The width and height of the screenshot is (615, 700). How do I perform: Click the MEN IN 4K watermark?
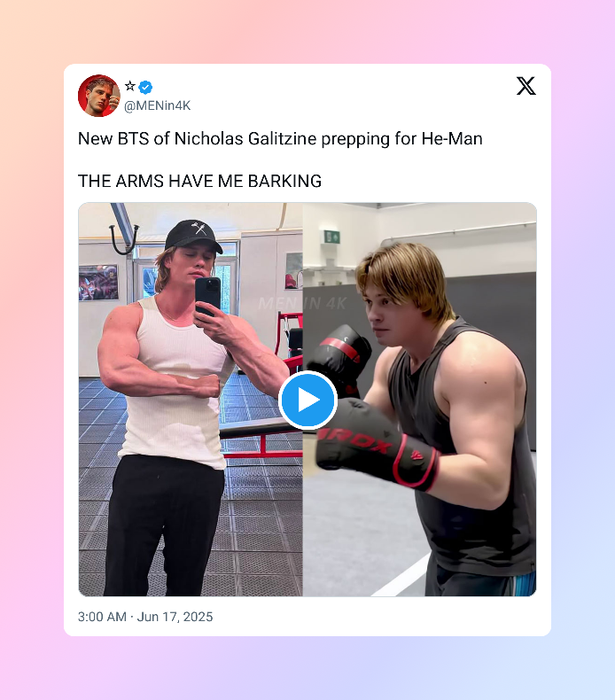click(302, 304)
